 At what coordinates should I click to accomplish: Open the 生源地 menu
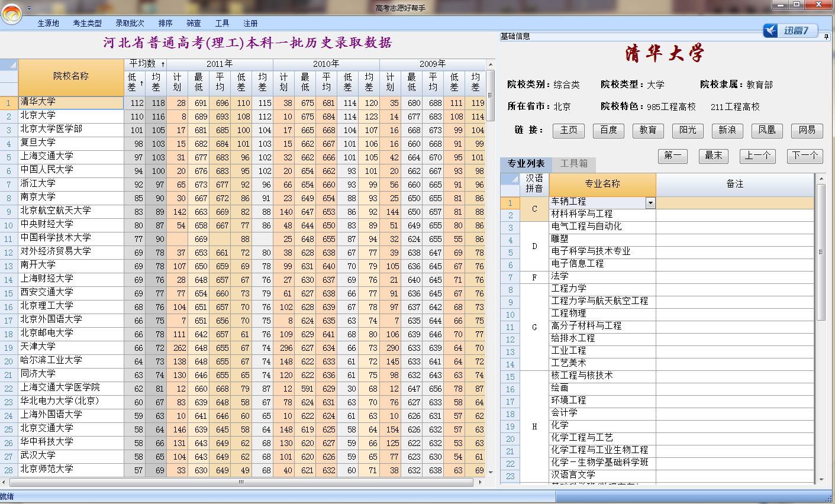[49, 23]
